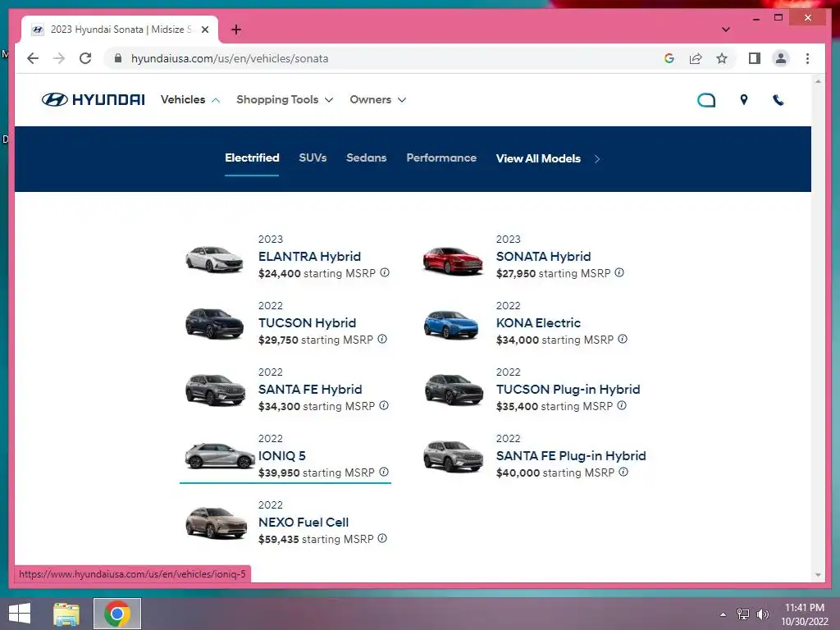Open a new browser tab
The height and width of the screenshot is (630, 840).
[x=235, y=30]
